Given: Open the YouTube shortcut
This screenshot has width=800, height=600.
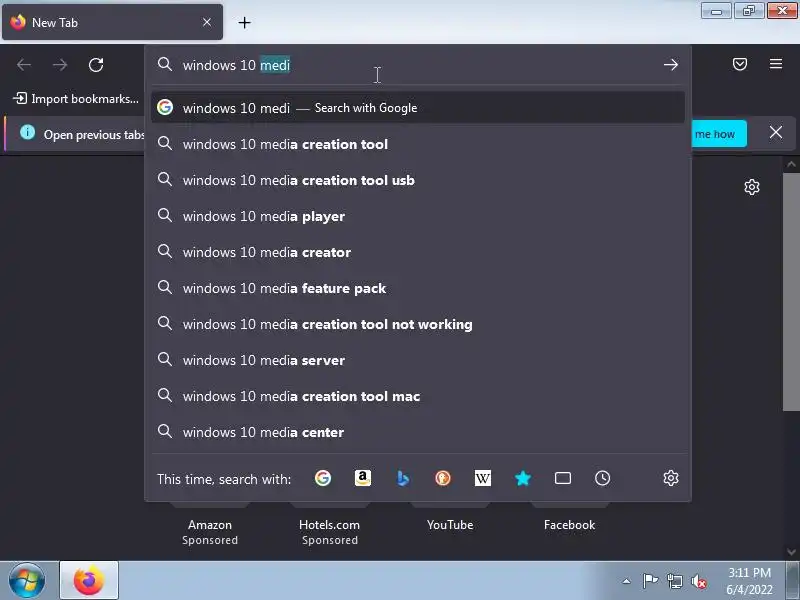Looking at the screenshot, I should pyautogui.click(x=450, y=524).
